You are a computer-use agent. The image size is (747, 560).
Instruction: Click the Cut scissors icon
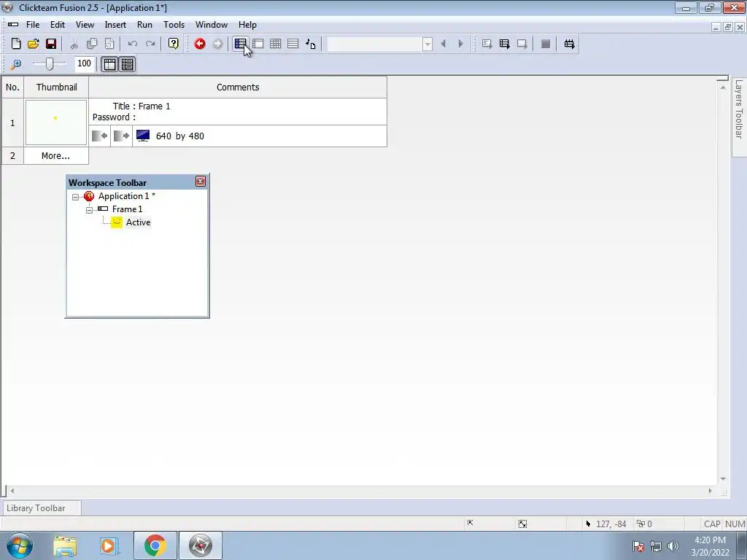[x=74, y=44]
